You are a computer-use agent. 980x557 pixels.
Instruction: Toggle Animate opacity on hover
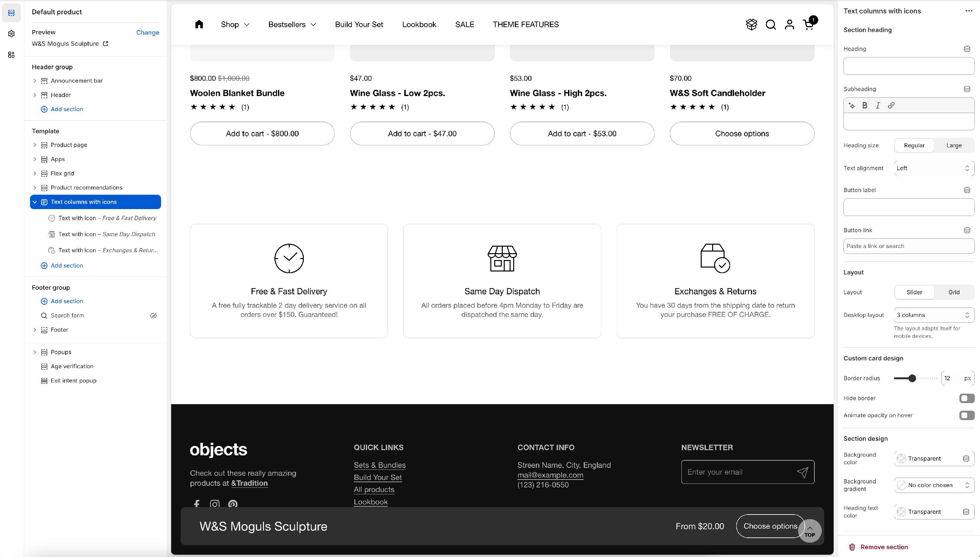[966, 416]
